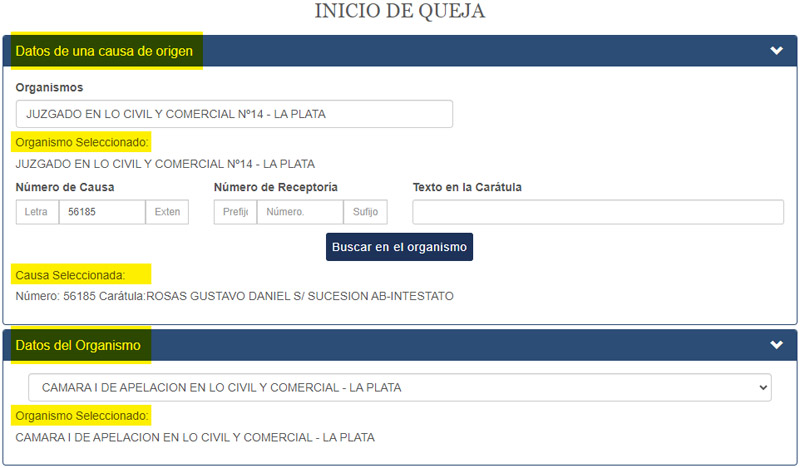Click the selected 'CAMARA I DE APELACION' text at bottom
The image size is (800, 468).
point(195,437)
